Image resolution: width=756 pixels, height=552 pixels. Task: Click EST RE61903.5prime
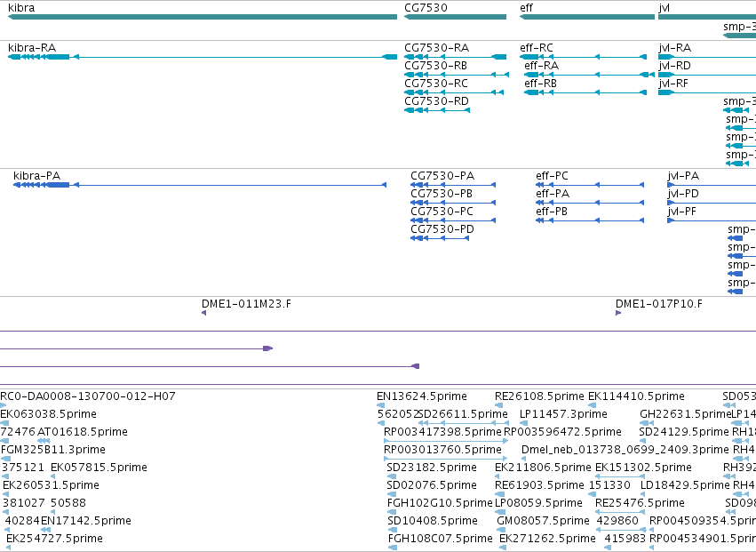(539, 485)
